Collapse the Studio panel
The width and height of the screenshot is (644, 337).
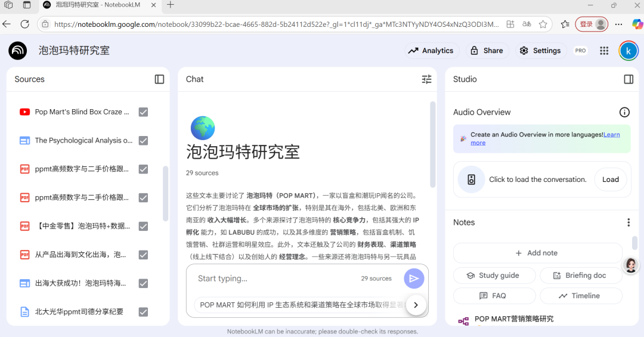coord(628,79)
